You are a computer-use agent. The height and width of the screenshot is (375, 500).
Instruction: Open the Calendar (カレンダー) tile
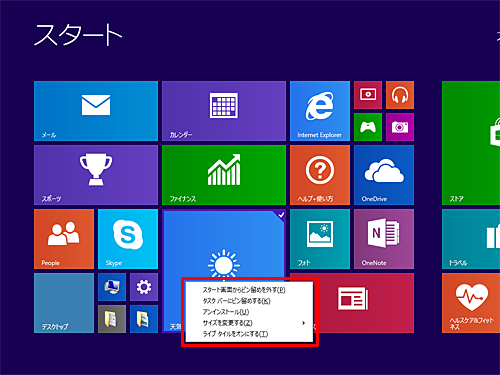(x=224, y=111)
